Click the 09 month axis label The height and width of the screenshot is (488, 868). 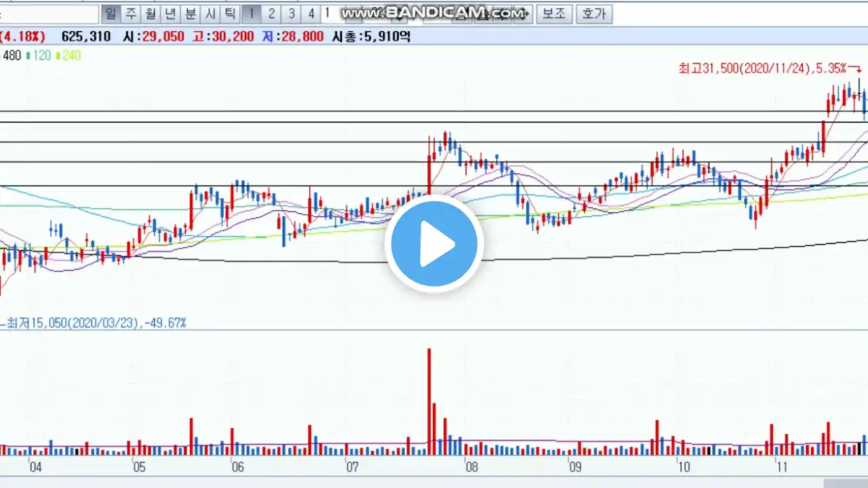click(x=575, y=466)
